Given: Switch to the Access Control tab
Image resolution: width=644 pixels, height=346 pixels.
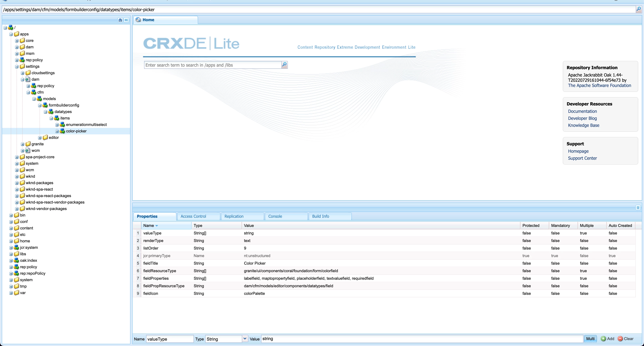Looking at the screenshot, I should [193, 216].
